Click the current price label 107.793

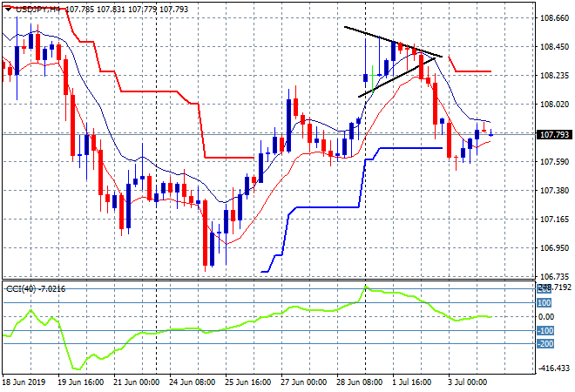pos(554,135)
